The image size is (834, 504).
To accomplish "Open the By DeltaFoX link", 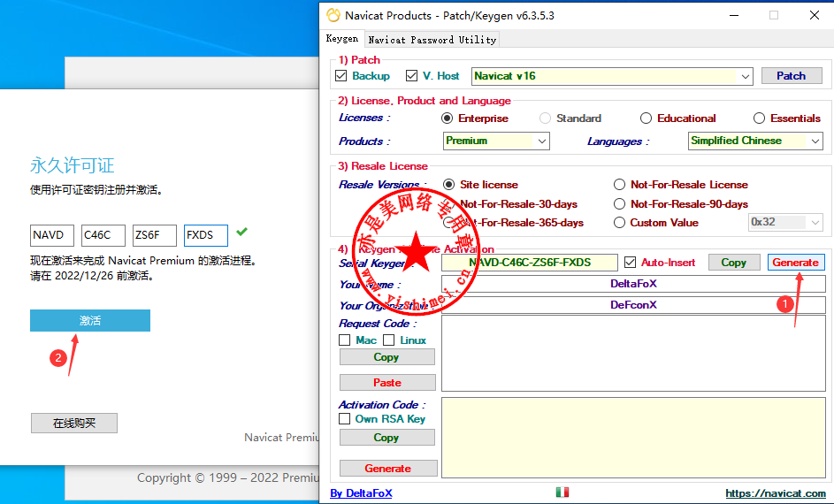I will point(361,493).
